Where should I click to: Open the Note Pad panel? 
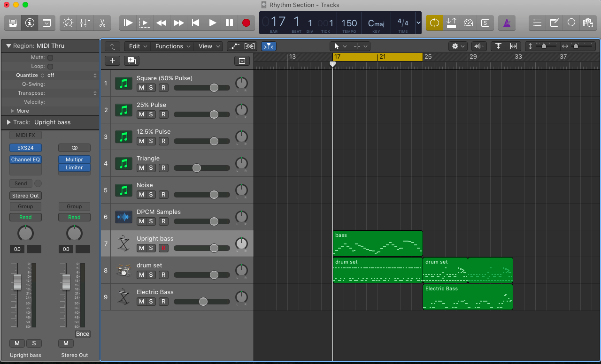[555, 23]
